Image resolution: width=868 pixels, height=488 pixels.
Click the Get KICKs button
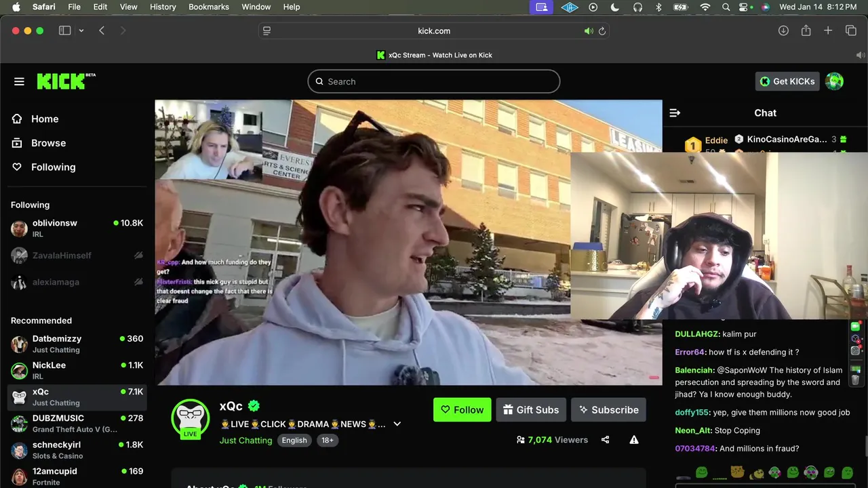click(x=787, y=81)
